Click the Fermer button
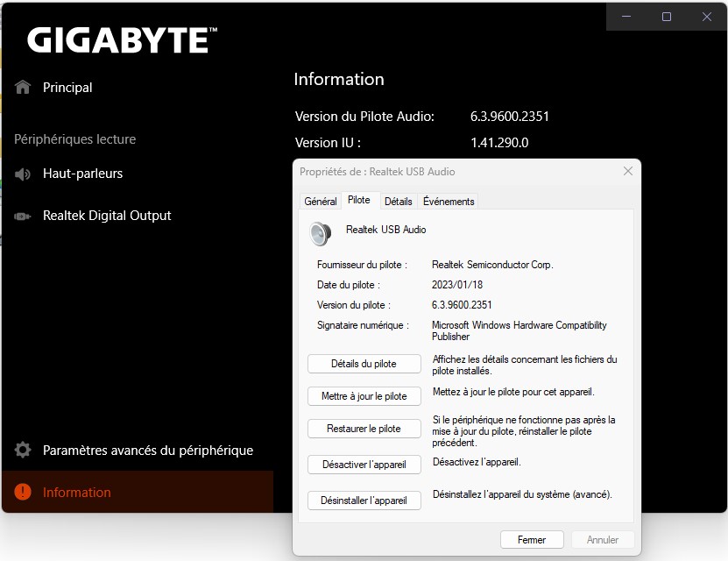This screenshot has height=561, width=728. click(532, 540)
